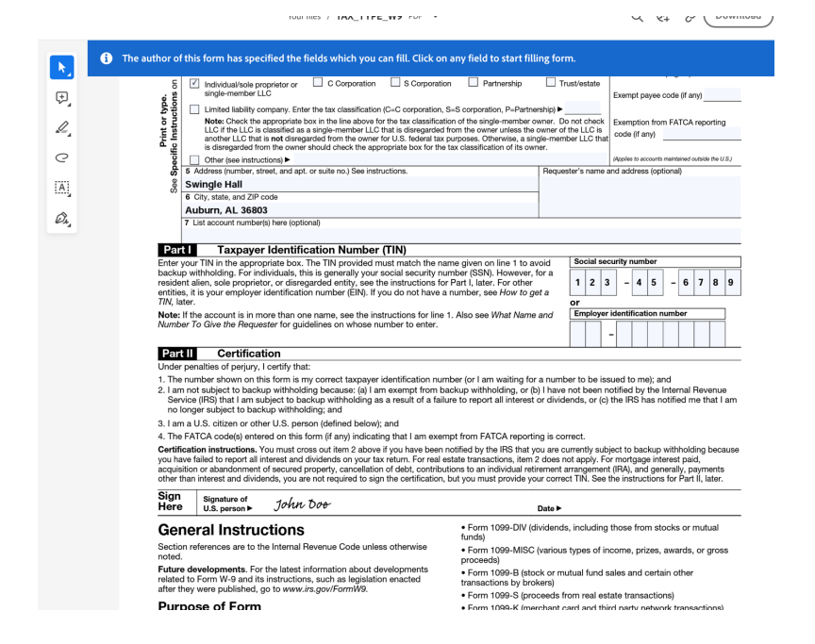Screen dimensions: 815x644
Task: Click the Requester's name and address box
Action: click(640, 196)
